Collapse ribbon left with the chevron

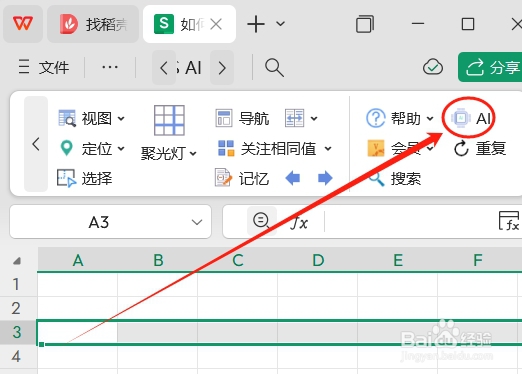(36, 144)
